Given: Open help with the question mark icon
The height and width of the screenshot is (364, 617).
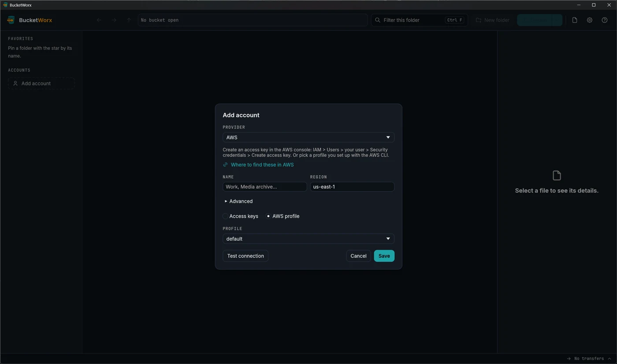Looking at the screenshot, I should [605, 20].
